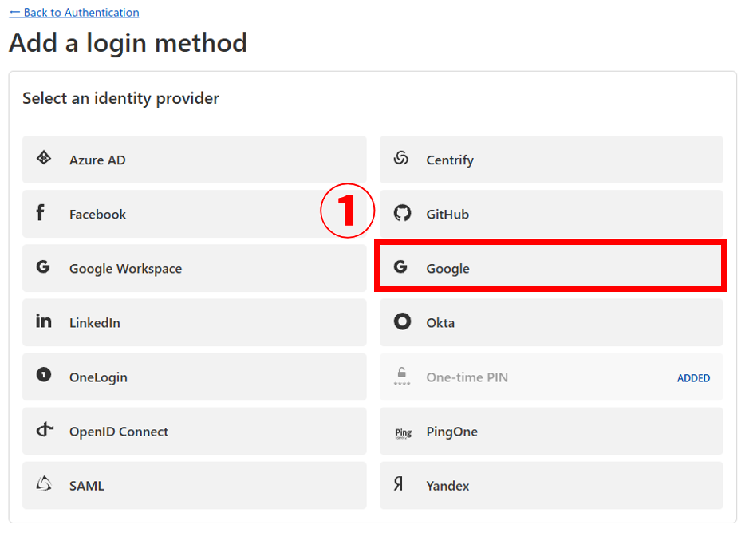Click the One-time PIN option
The image size is (753, 560).
tap(467, 377)
